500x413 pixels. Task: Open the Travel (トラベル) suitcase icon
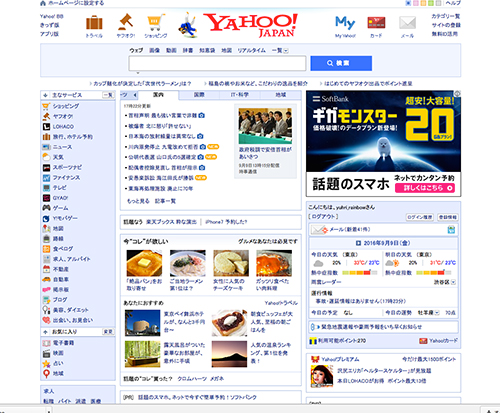(94, 23)
